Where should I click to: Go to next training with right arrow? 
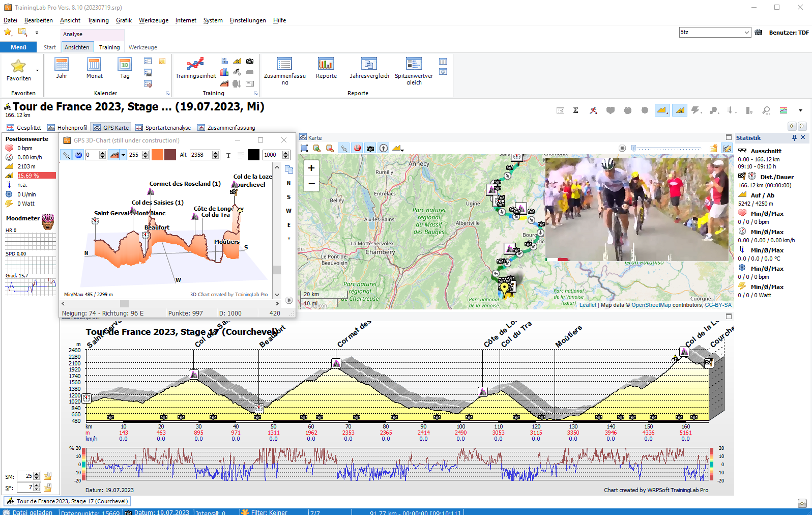coord(802,126)
